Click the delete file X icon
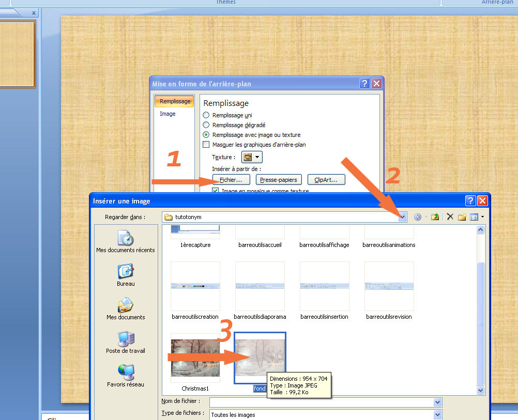 coord(450,217)
